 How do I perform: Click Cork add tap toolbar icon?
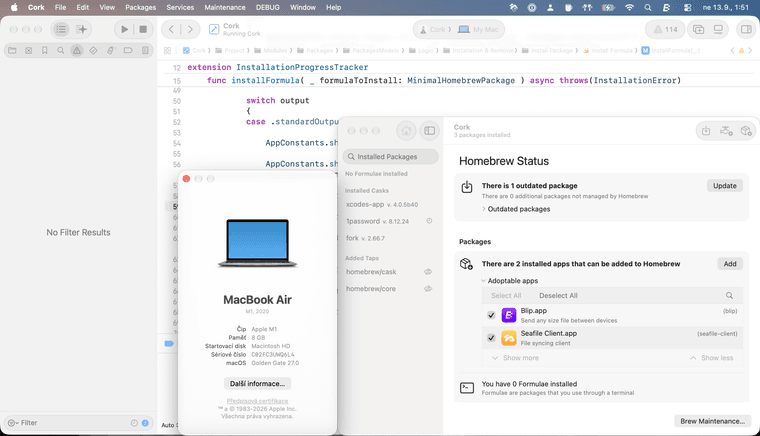tap(726, 131)
